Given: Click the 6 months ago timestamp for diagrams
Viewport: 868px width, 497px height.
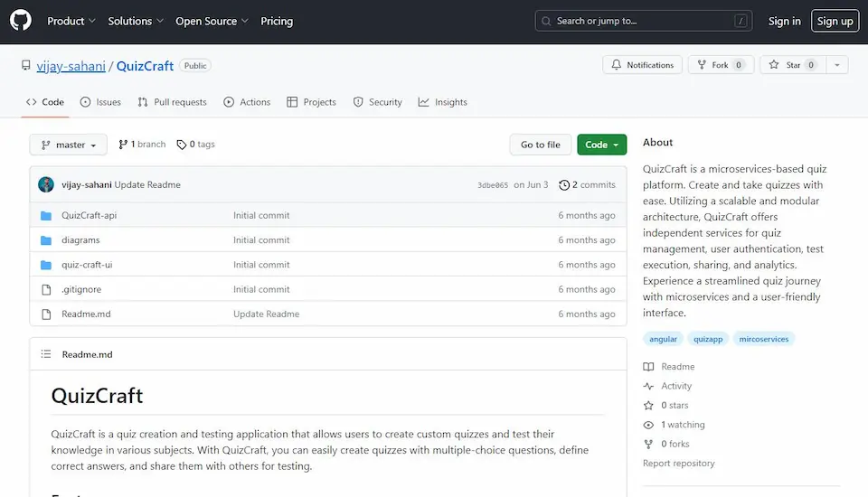Looking at the screenshot, I should click(x=587, y=240).
